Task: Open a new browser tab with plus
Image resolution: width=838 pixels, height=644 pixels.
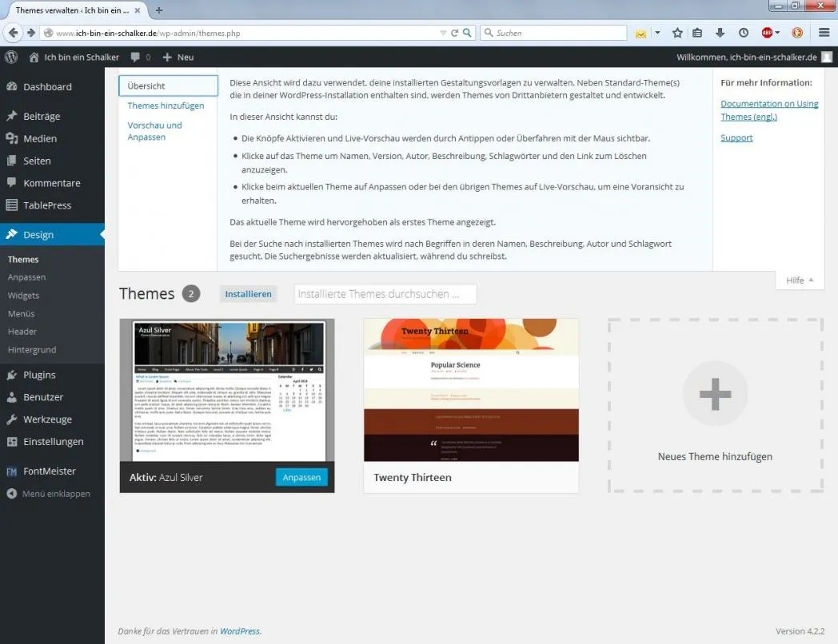Action: point(159,10)
